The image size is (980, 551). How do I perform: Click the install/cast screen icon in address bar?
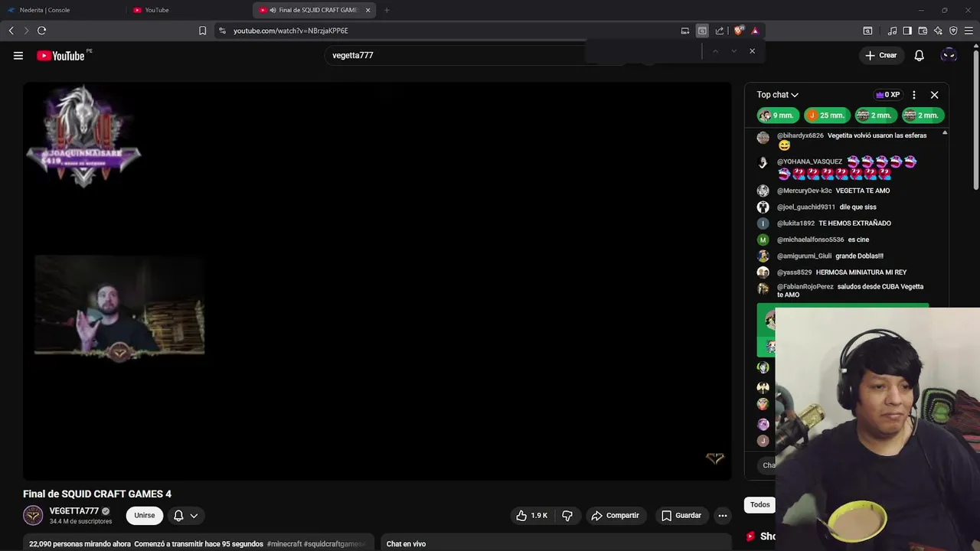point(685,31)
